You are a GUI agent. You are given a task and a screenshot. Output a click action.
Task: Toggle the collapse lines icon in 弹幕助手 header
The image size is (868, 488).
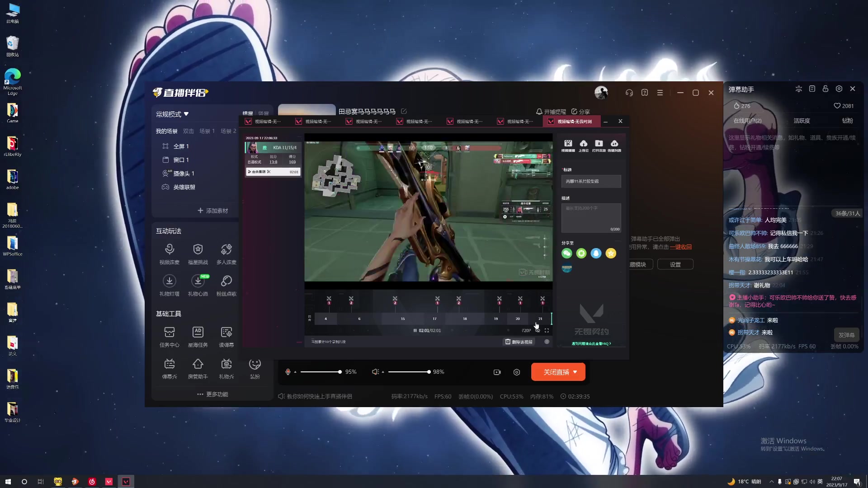[799, 89]
